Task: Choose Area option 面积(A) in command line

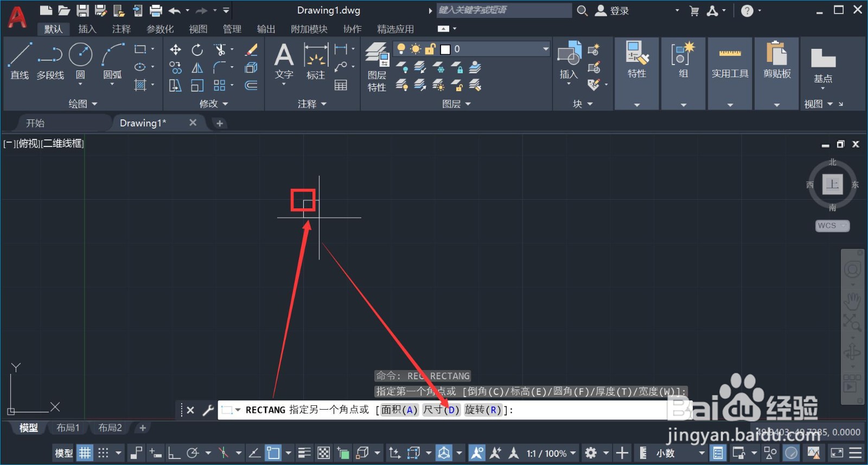Action: pyautogui.click(x=399, y=410)
